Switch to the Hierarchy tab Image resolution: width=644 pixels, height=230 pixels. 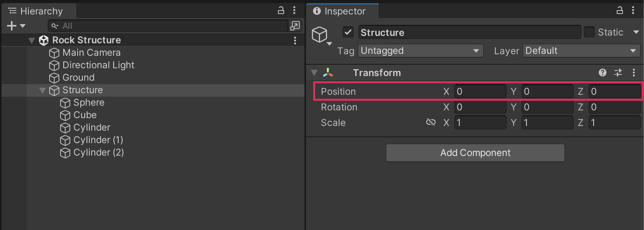pyautogui.click(x=39, y=11)
